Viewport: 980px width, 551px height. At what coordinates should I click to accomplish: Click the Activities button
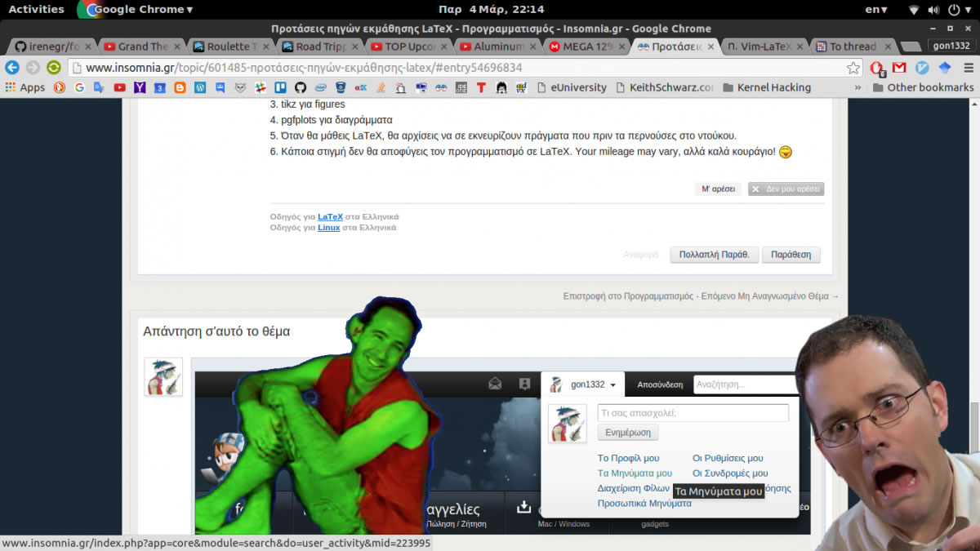[36, 9]
